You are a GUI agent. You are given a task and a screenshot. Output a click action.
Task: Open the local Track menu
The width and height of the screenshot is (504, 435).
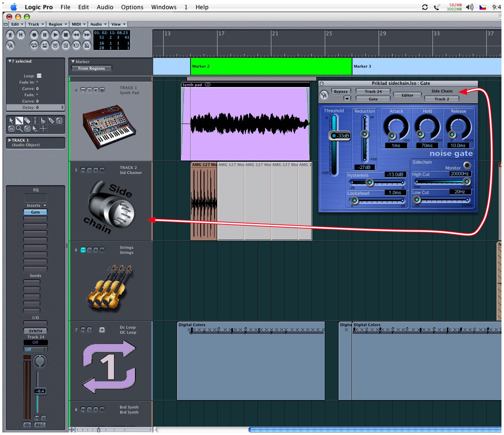pos(36,24)
